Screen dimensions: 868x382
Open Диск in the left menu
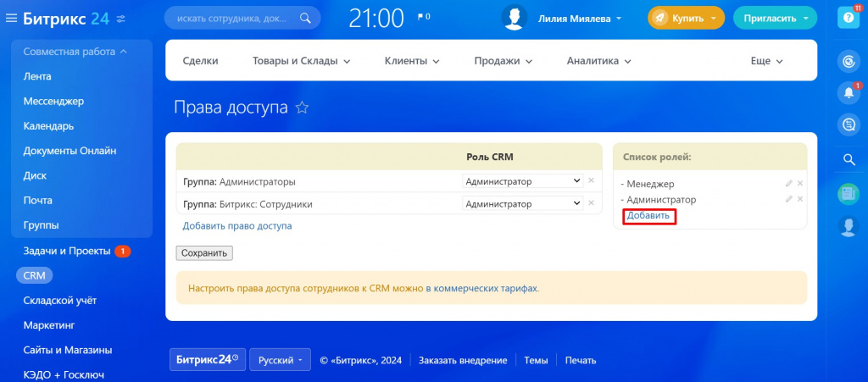pyautogui.click(x=35, y=176)
